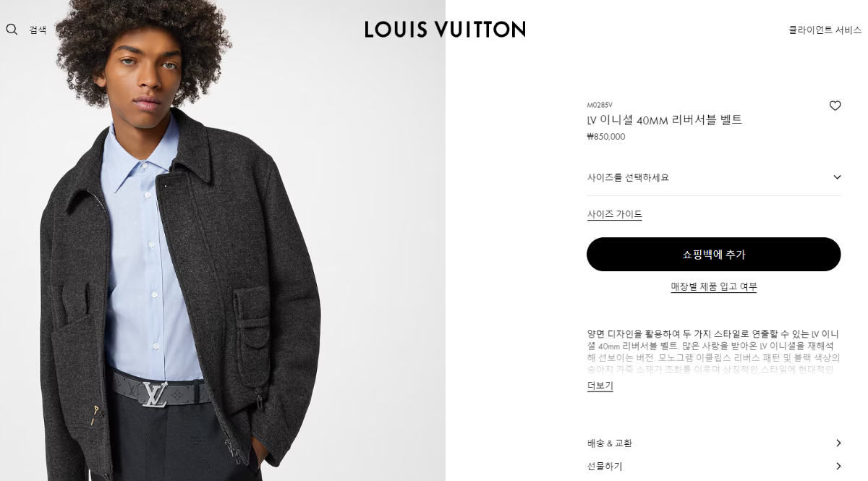The height and width of the screenshot is (481, 868).
Task: Expand the 배송 & 교환 section
Action: (714, 443)
